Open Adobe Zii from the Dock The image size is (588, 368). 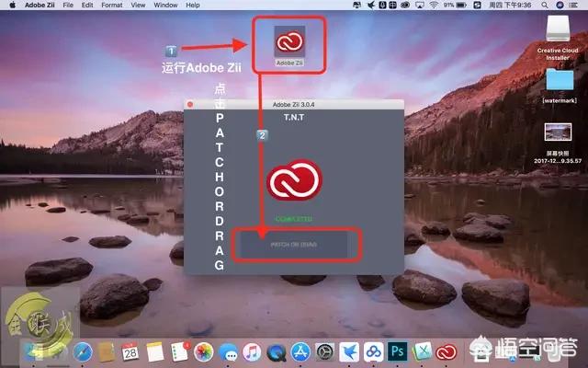(x=447, y=352)
